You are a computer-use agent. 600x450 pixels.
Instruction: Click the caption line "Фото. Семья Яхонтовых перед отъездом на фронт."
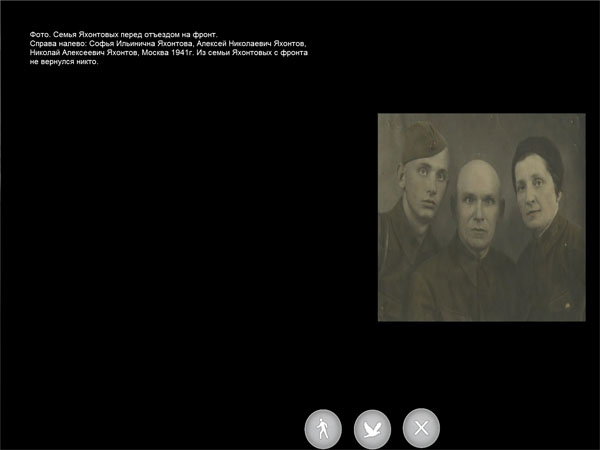coord(124,35)
